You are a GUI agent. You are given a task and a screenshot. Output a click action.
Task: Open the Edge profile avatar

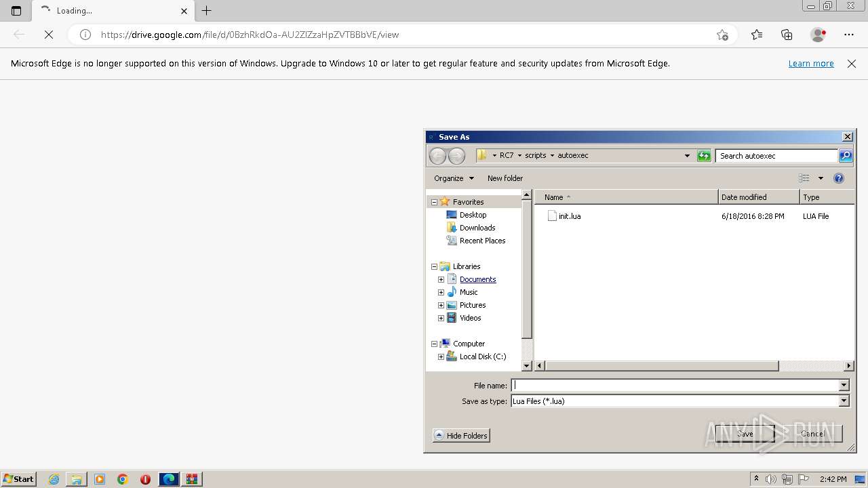point(818,35)
